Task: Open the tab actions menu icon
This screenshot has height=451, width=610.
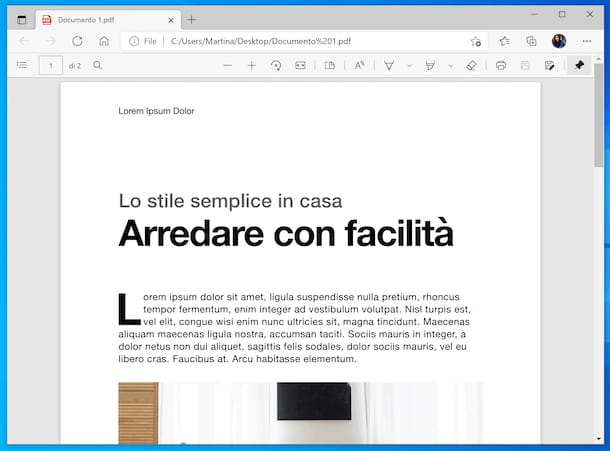Action: [x=22, y=20]
